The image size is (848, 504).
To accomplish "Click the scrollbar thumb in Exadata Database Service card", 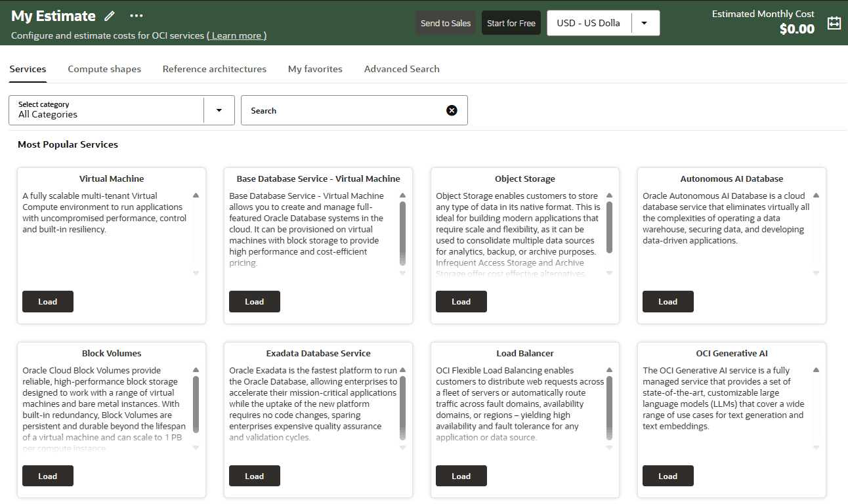I will tap(402, 408).
